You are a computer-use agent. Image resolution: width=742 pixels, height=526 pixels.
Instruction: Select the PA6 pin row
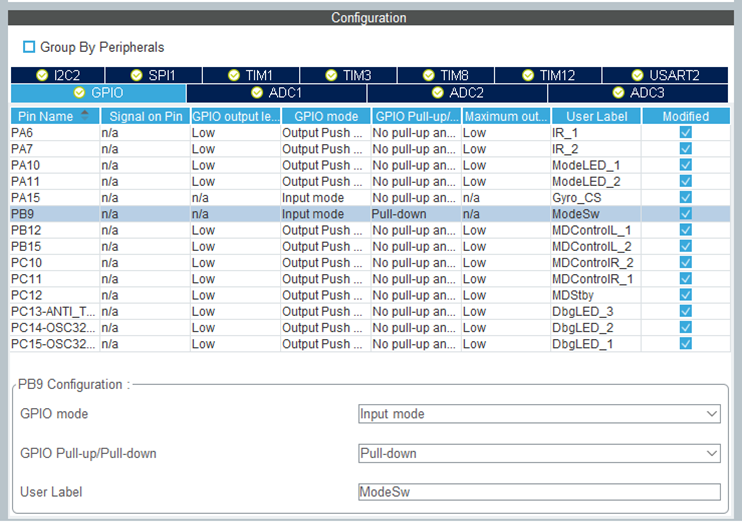point(370,132)
